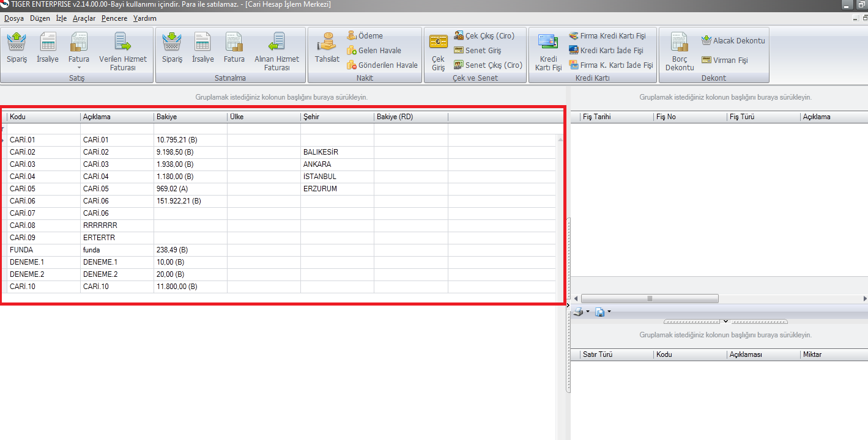Screen dimensions: 868x440
Task: Select the CARİ.02 balance 9.198,50 (B)
Action: point(190,152)
